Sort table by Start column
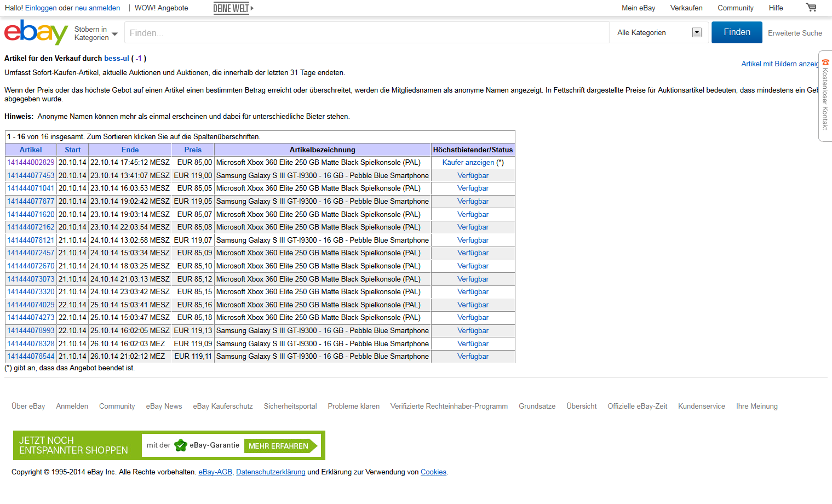The height and width of the screenshot is (504, 832). coord(72,150)
